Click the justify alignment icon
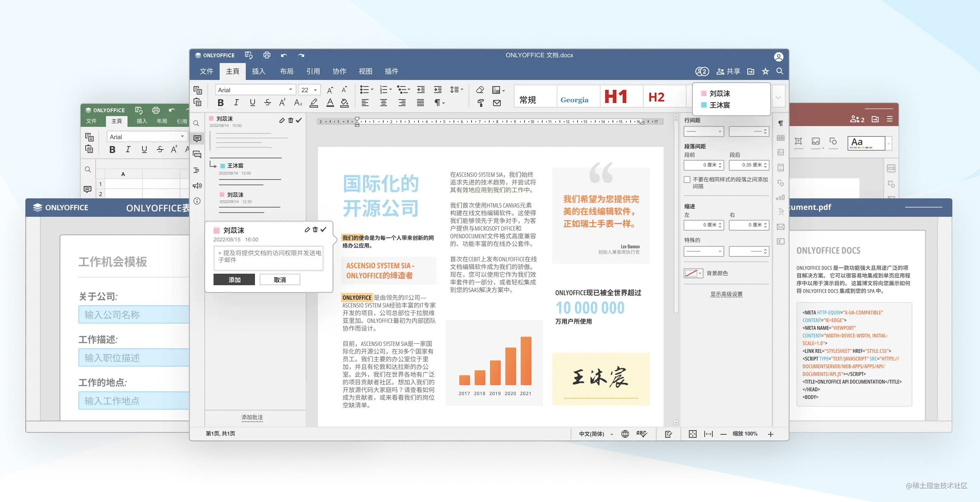This screenshot has width=980, height=502. [420, 103]
